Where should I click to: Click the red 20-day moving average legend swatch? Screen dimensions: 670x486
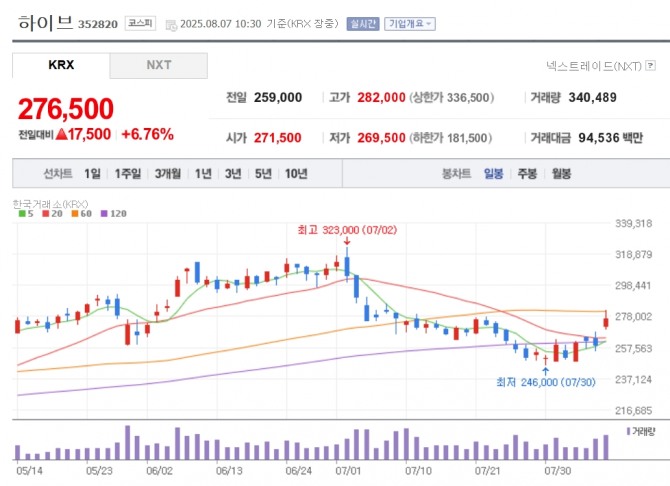tap(46, 213)
